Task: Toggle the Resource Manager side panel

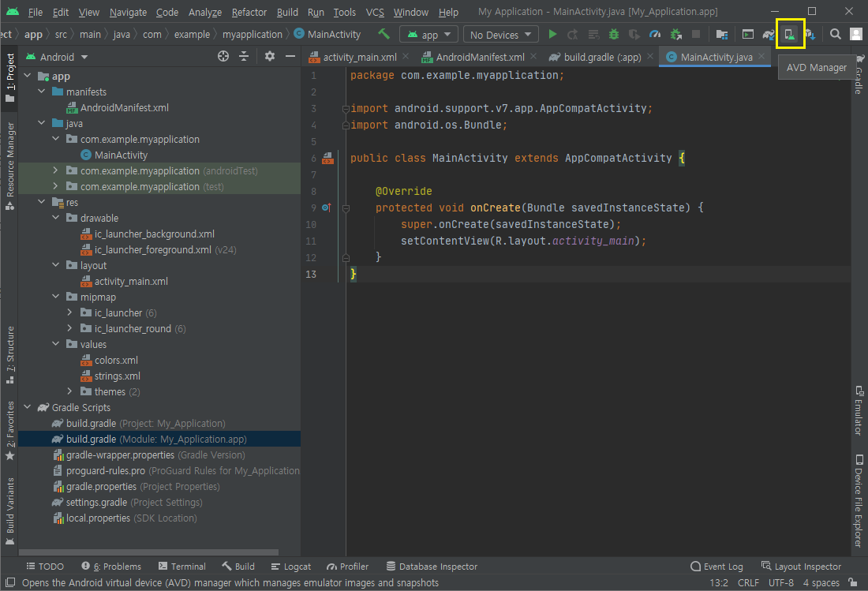Action: pos(10,166)
